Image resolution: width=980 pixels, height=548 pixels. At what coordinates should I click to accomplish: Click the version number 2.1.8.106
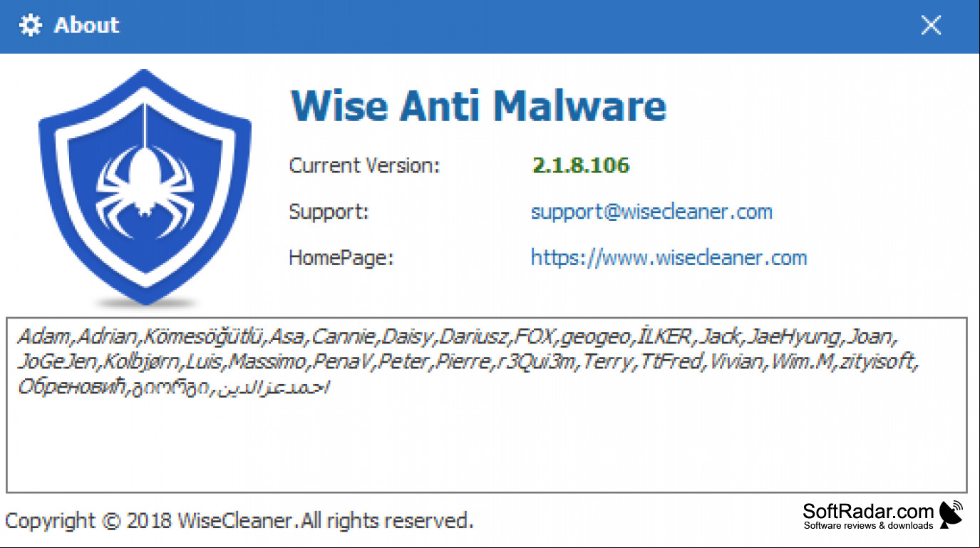click(581, 165)
